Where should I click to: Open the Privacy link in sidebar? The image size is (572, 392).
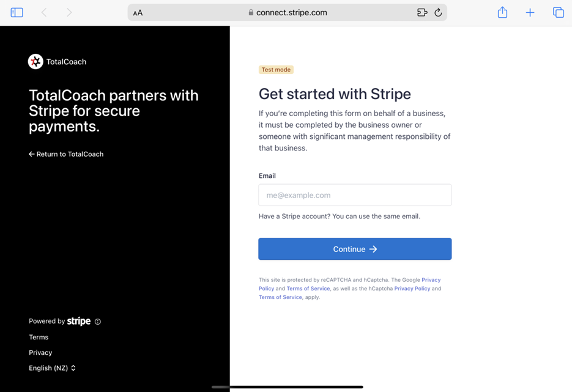[x=40, y=353]
